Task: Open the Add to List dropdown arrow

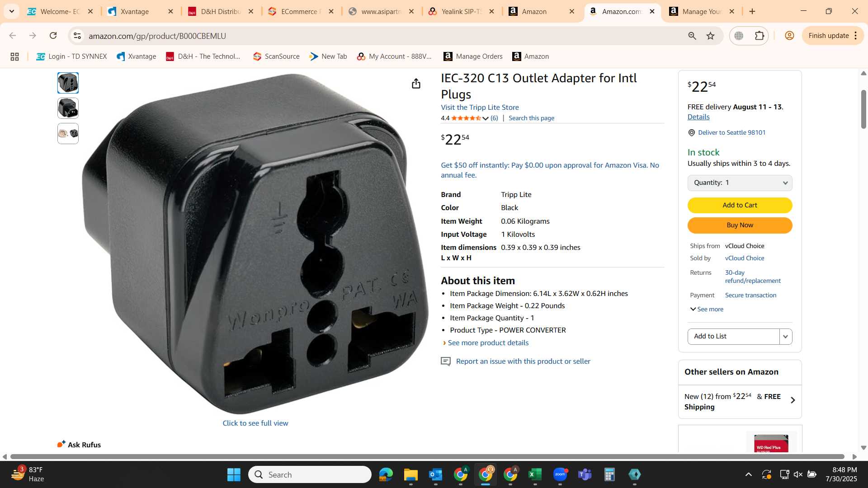Action: click(786, 336)
